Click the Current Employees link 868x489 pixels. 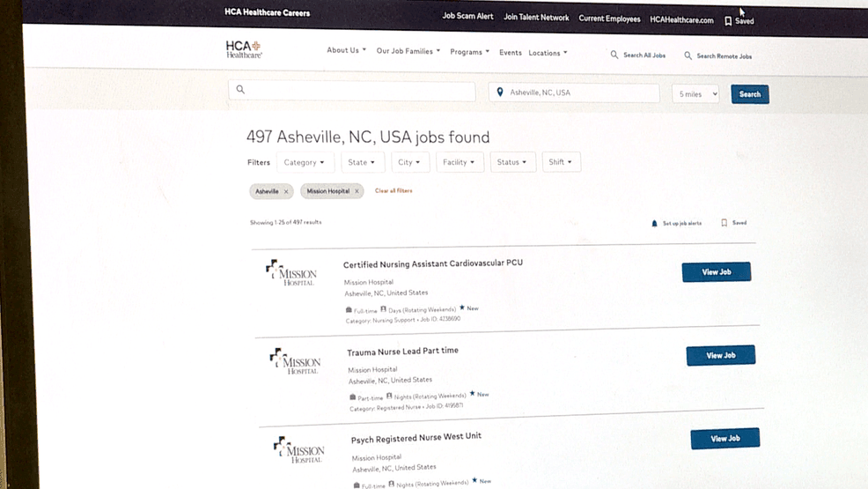(x=609, y=19)
